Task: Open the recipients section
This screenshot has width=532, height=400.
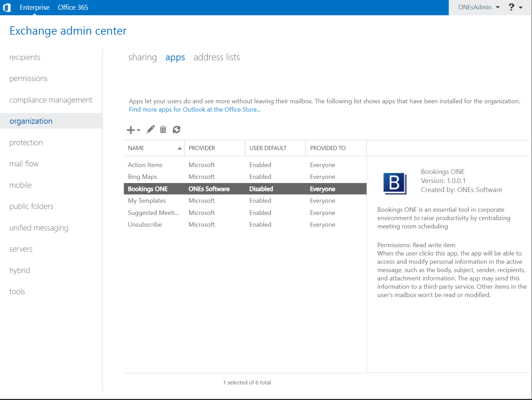Action: 25,57
